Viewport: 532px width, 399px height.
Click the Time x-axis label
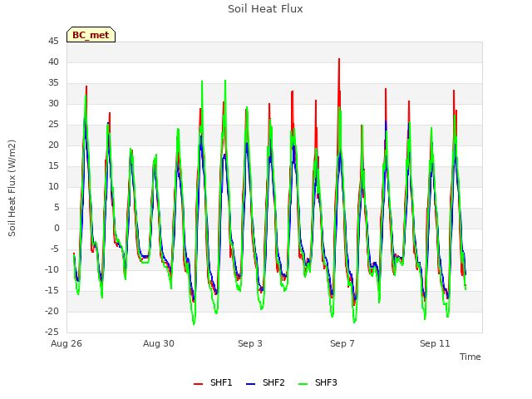click(470, 357)
